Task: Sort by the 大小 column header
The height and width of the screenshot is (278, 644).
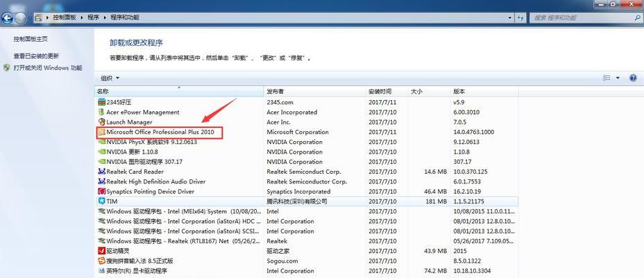Action: [x=429, y=91]
